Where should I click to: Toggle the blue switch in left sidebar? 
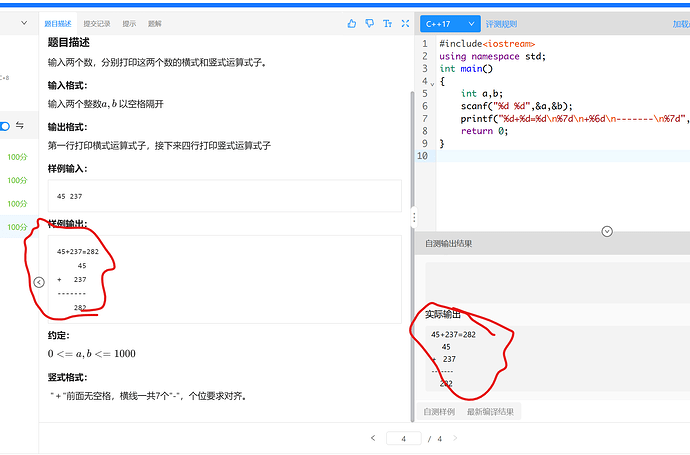tap(5, 126)
